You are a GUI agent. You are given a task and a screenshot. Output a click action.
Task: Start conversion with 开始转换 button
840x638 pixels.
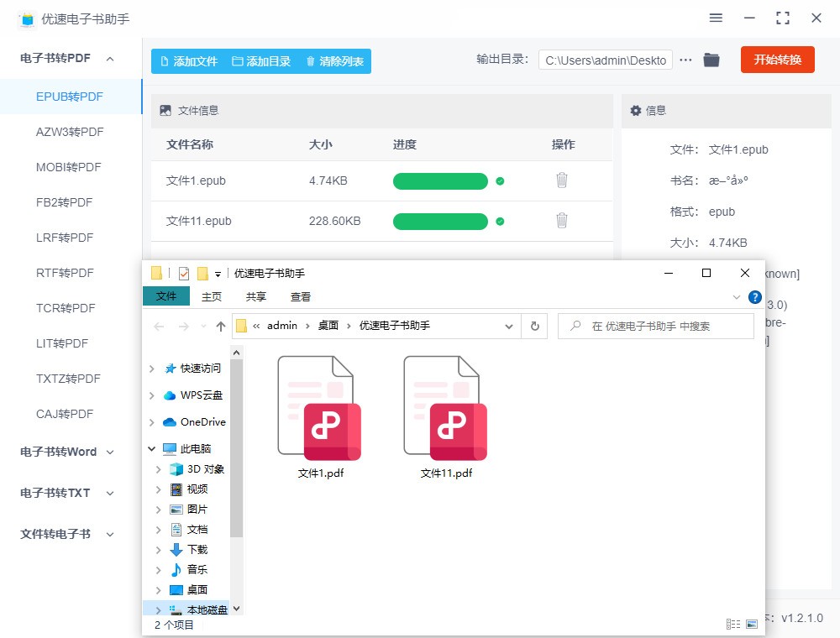point(777,60)
